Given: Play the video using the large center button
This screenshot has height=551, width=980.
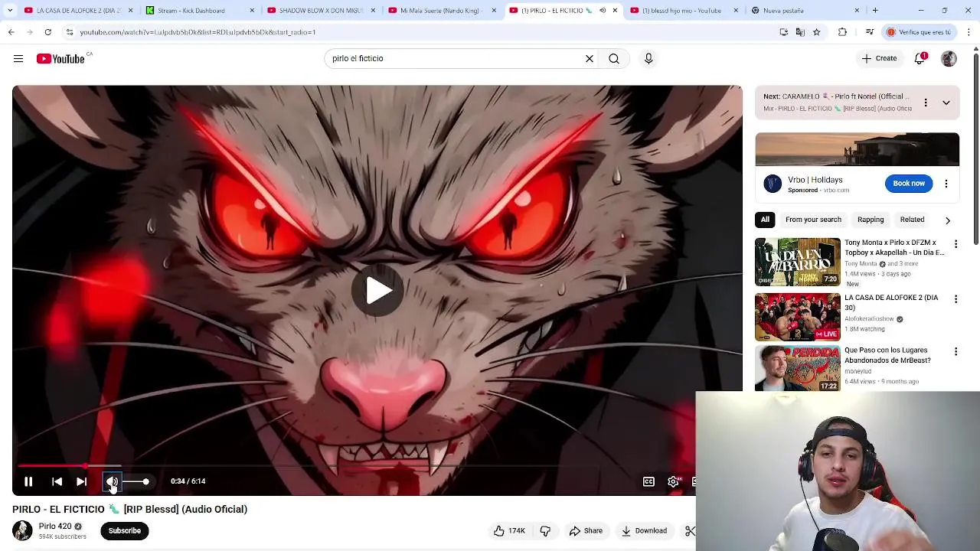Looking at the screenshot, I should pos(377,290).
